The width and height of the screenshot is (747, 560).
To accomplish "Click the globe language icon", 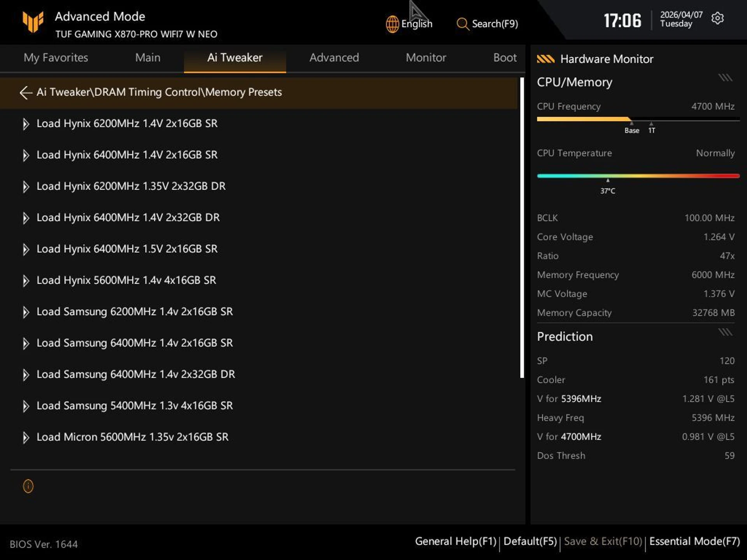I will (392, 24).
